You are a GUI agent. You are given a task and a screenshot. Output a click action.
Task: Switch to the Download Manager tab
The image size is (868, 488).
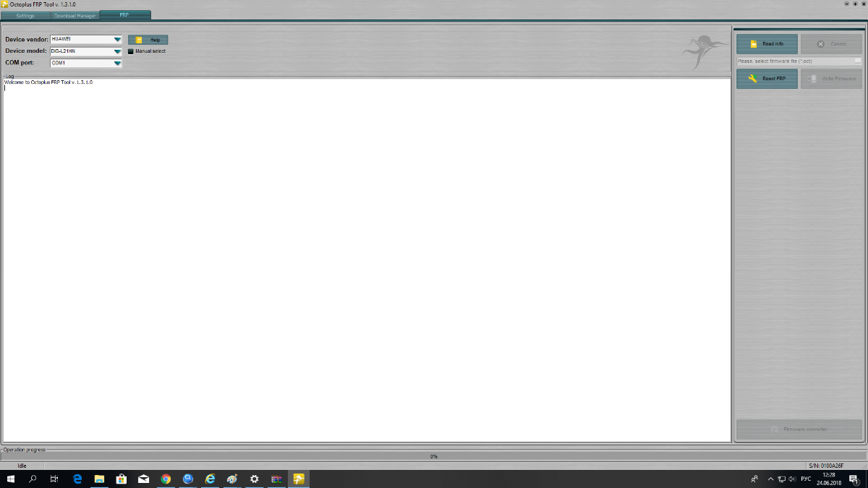(75, 15)
